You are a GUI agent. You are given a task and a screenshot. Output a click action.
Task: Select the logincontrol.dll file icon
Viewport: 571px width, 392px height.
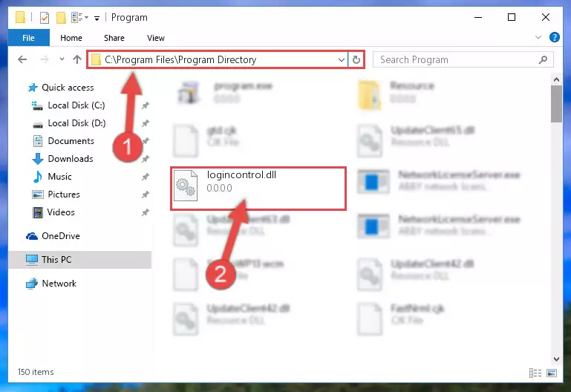184,189
